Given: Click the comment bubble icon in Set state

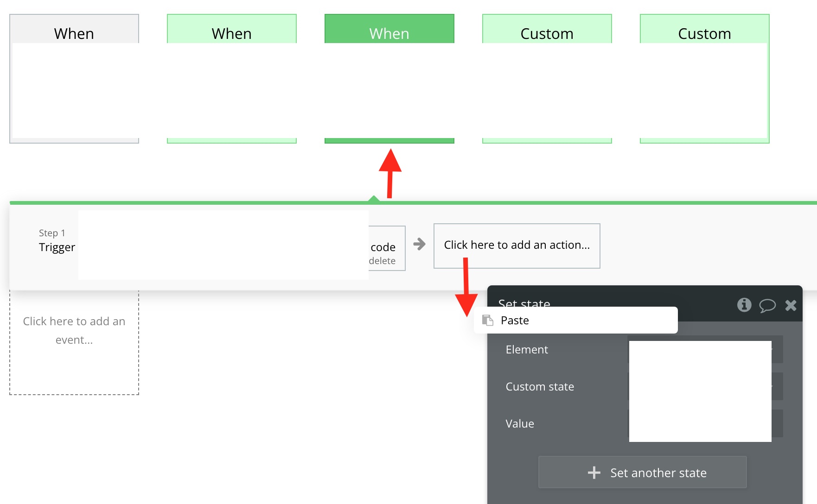Looking at the screenshot, I should [767, 305].
